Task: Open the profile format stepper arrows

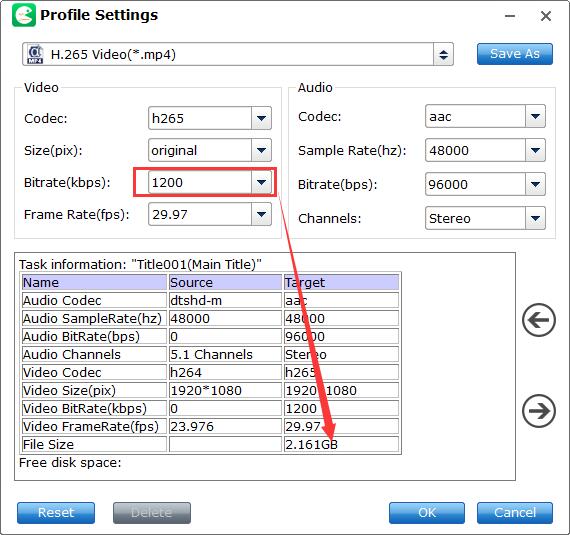Action: pyautogui.click(x=443, y=55)
